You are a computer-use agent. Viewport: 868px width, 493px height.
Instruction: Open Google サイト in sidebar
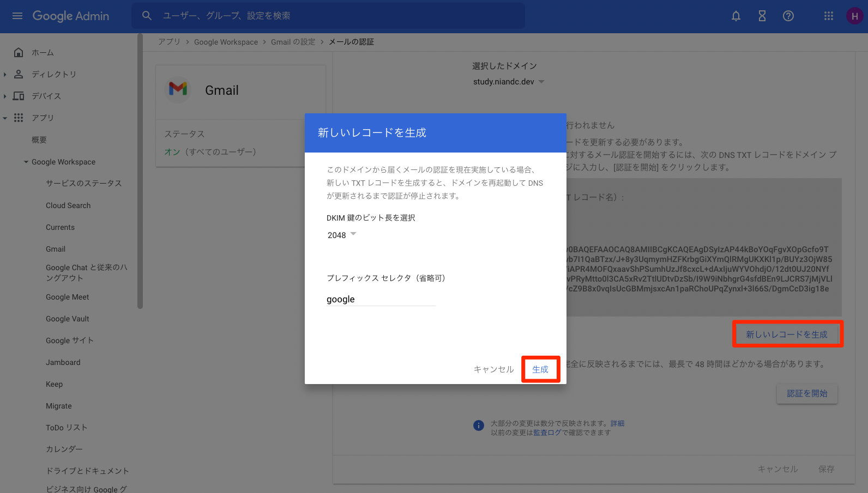(70, 340)
